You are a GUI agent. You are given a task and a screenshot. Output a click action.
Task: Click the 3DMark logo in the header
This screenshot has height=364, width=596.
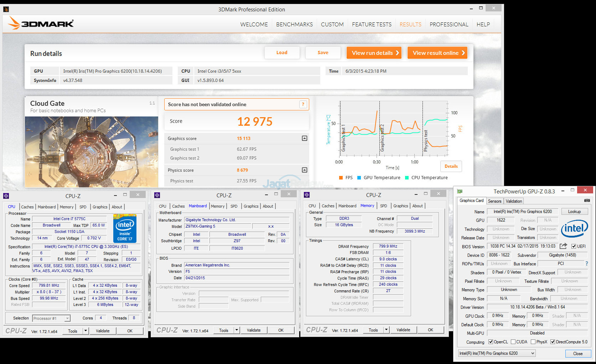[x=41, y=24]
